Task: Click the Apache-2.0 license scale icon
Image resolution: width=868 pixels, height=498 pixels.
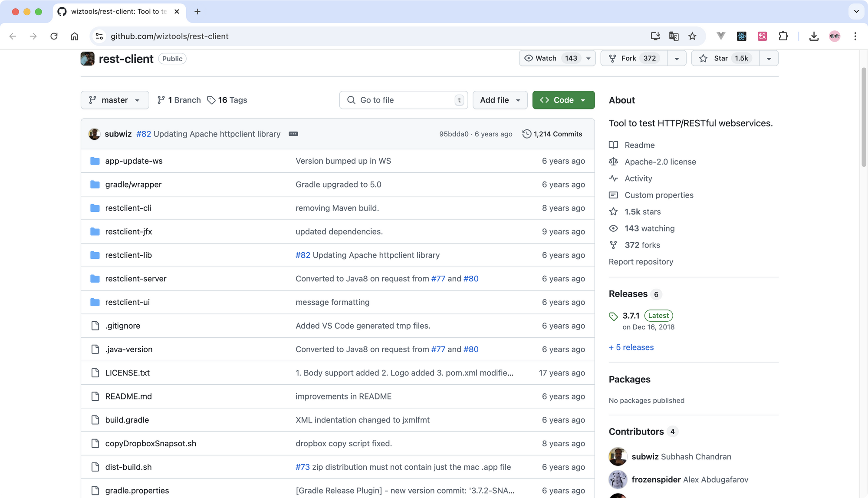Action: click(x=614, y=162)
